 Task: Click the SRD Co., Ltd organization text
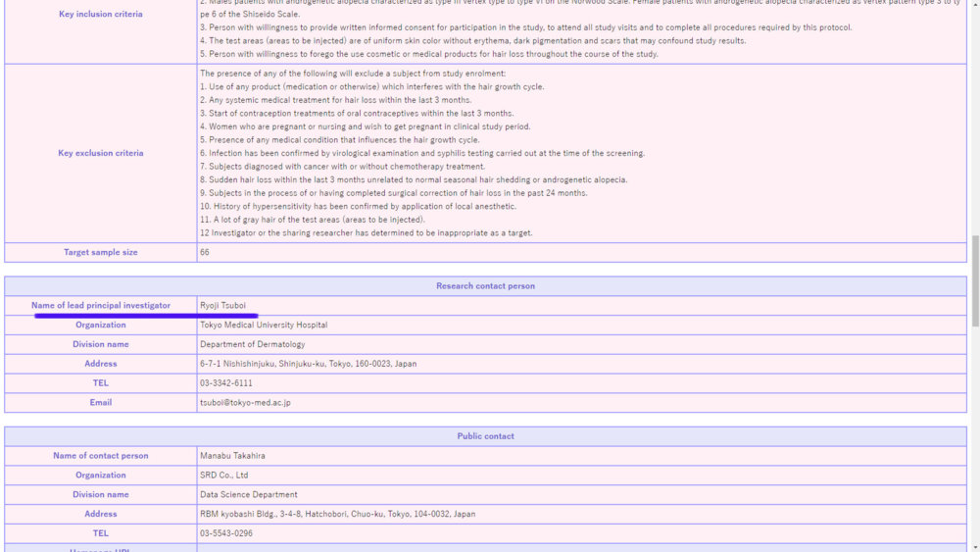[223, 476]
